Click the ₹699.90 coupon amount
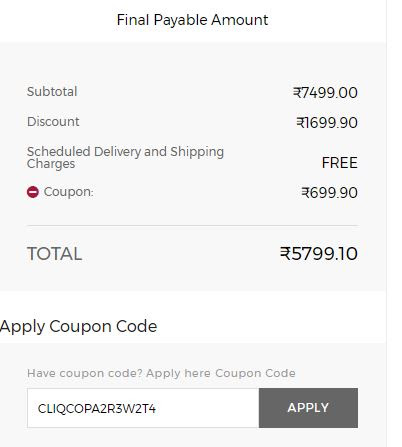This screenshot has width=402, height=447. point(329,193)
